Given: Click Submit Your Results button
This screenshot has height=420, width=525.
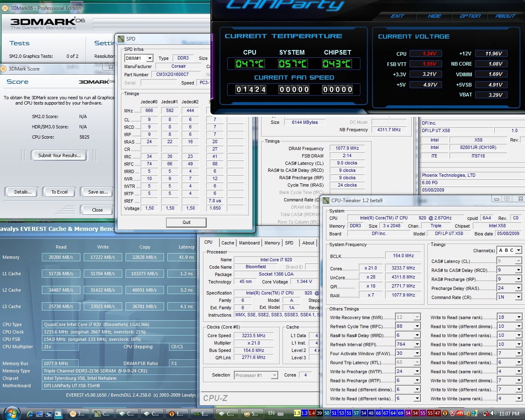Looking at the screenshot, I should tap(59, 155).
